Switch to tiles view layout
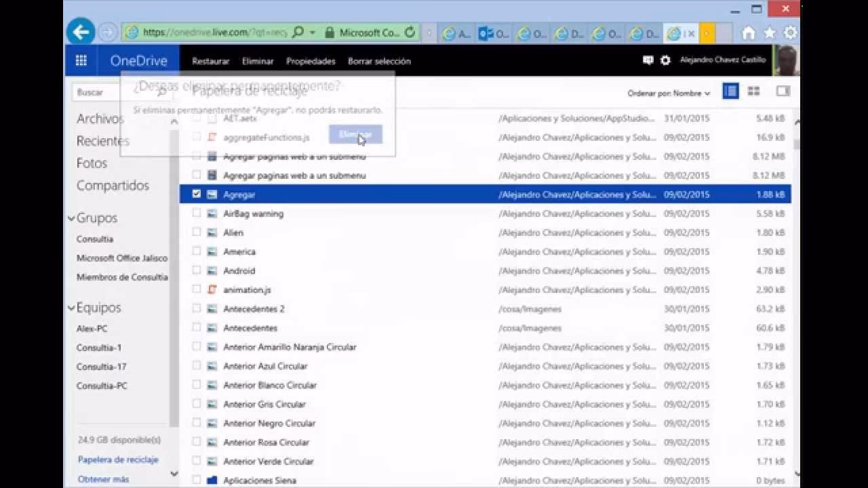Screen dimensions: 868x488 pos(753,91)
